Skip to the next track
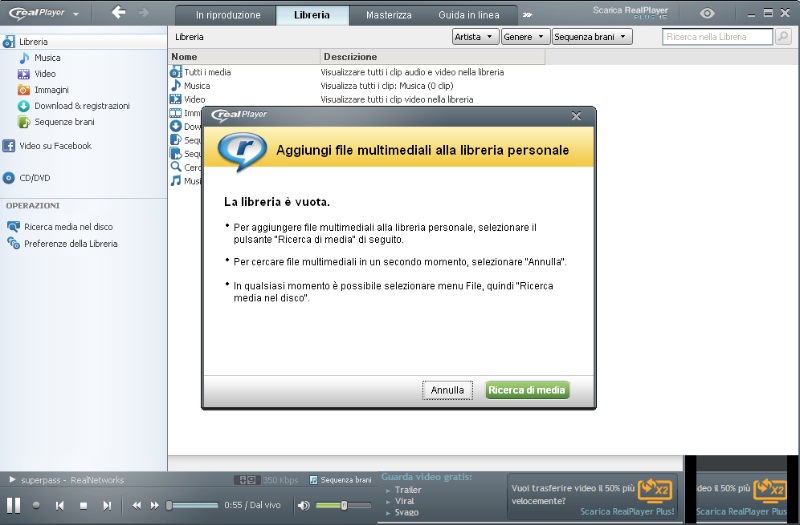The width and height of the screenshot is (800, 525). tap(107, 506)
